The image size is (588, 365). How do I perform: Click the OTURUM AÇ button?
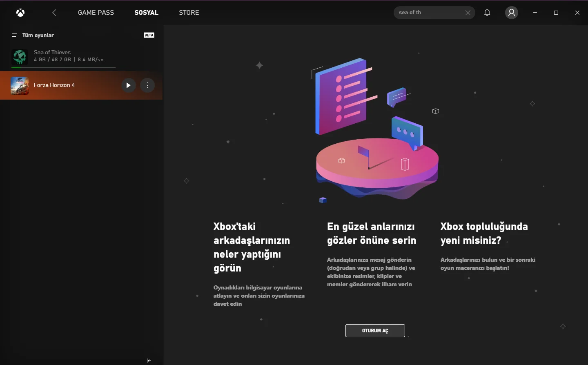[x=375, y=331]
